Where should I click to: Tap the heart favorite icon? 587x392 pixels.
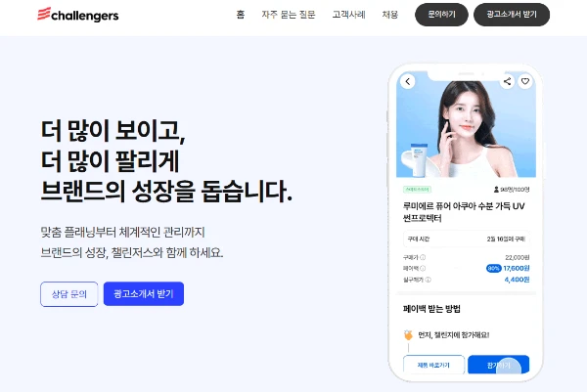pyautogui.click(x=525, y=81)
